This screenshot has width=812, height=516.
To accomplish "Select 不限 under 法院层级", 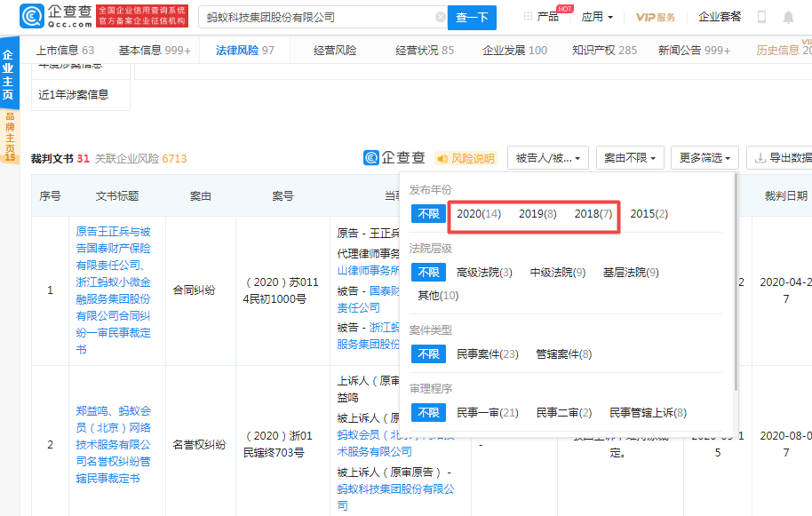I will click(428, 273).
